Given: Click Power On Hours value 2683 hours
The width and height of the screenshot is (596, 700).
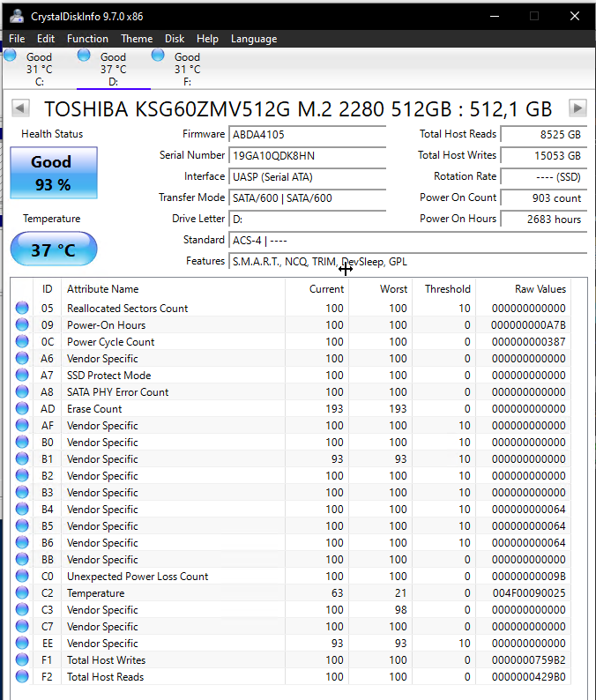Looking at the screenshot, I should point(543,220).
